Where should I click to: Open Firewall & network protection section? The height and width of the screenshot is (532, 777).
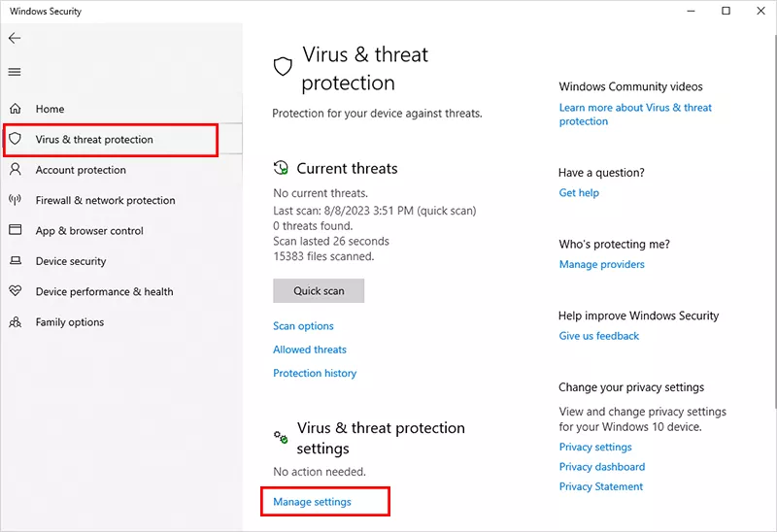tap(105, 201)
